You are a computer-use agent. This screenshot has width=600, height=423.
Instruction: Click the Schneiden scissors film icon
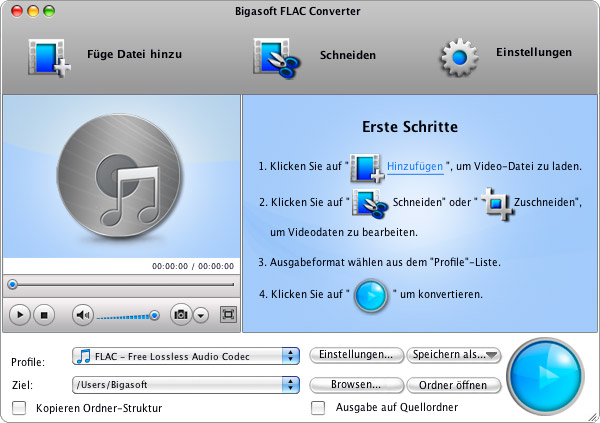pyautogui.click(x=276, y=57)
